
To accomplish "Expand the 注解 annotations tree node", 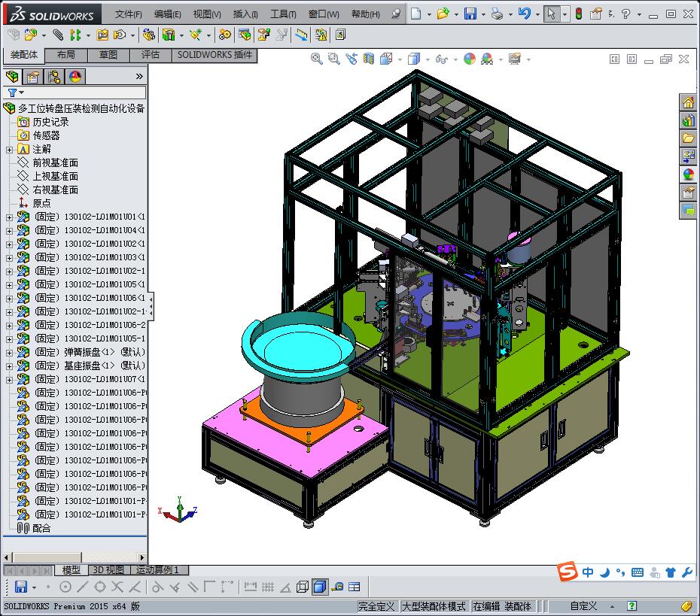I will pyautogui.click(x=9, y=150).
